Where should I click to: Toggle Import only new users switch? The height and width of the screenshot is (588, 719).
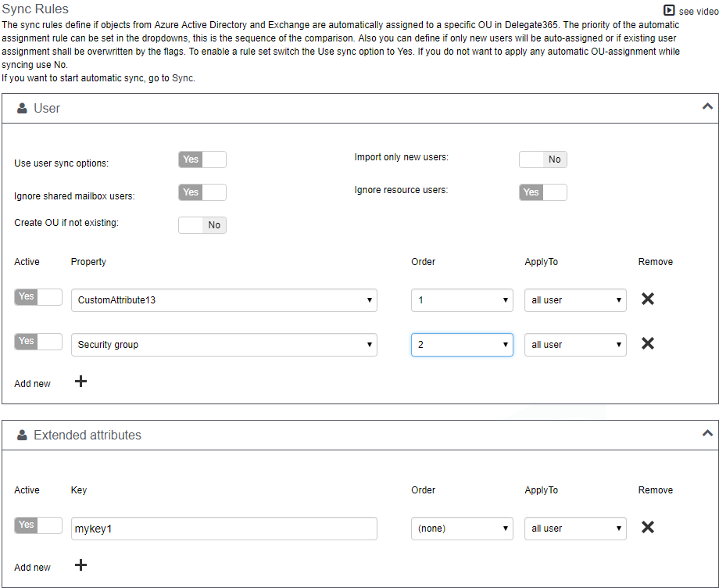(543, 160)
